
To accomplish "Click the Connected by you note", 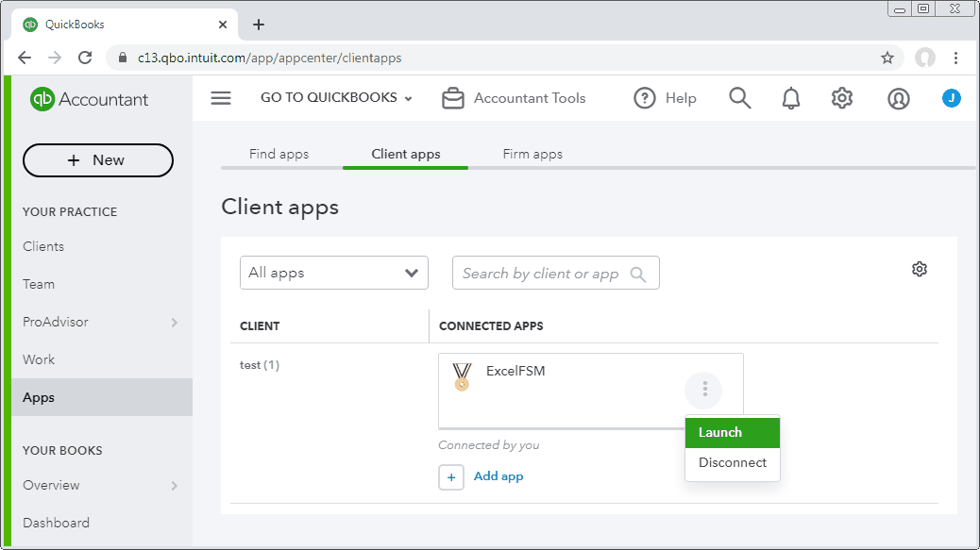I will 489,445.
